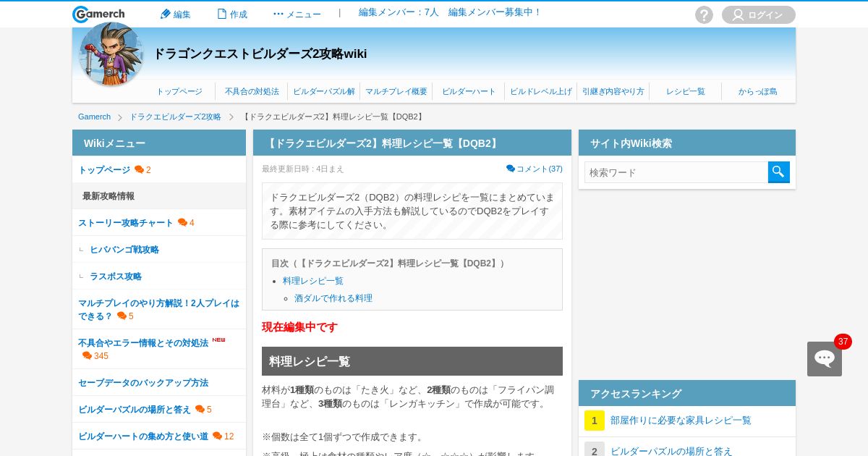Open the ビルダーハート navigation tab
868x456 pixels.
coord(469,92)
